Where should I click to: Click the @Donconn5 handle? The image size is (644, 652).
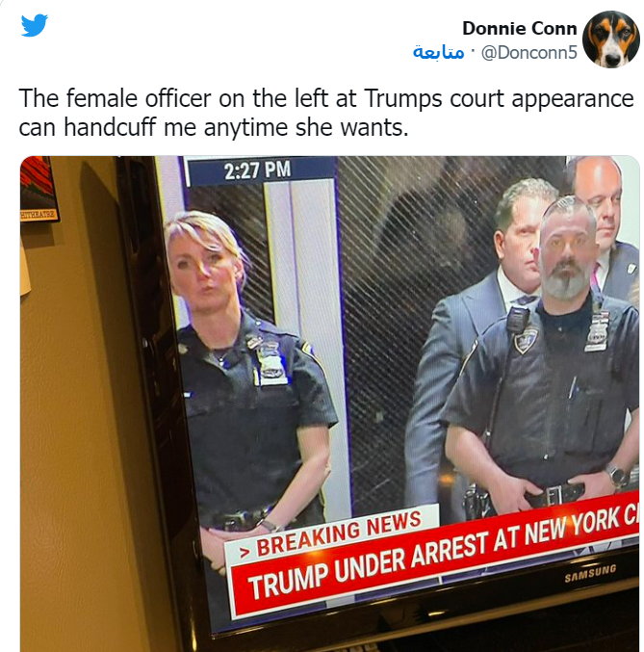tap(528, 52)
